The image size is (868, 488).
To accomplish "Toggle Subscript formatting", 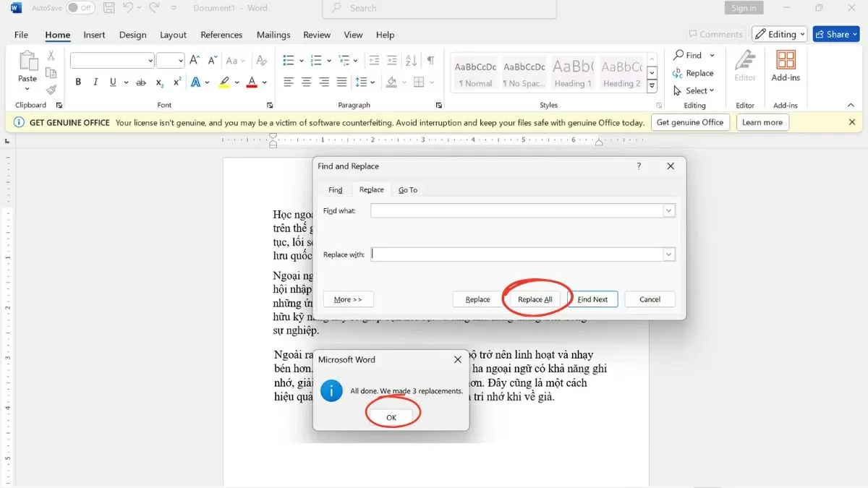I will pos(160,82).
